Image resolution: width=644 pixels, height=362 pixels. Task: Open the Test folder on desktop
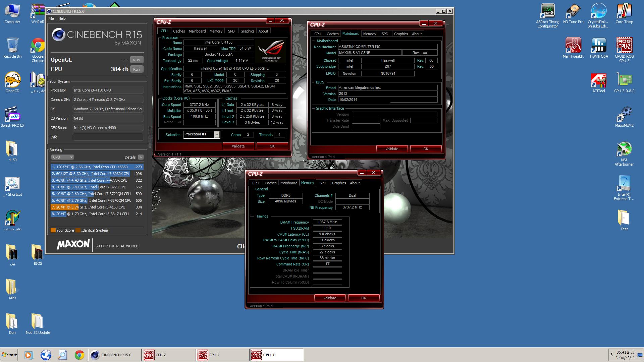click(x=624, y=221)
